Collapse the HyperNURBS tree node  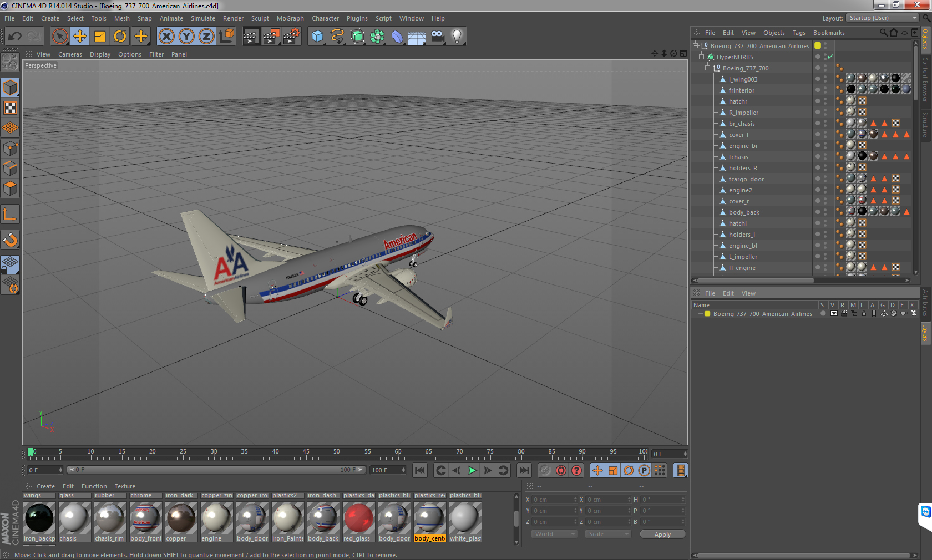[702, 57]
